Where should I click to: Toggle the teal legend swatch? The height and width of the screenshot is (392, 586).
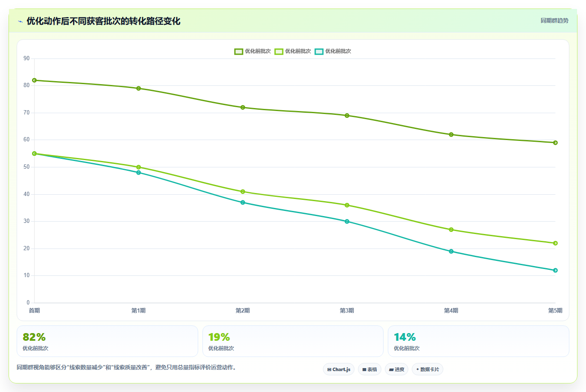click(319, 51)
